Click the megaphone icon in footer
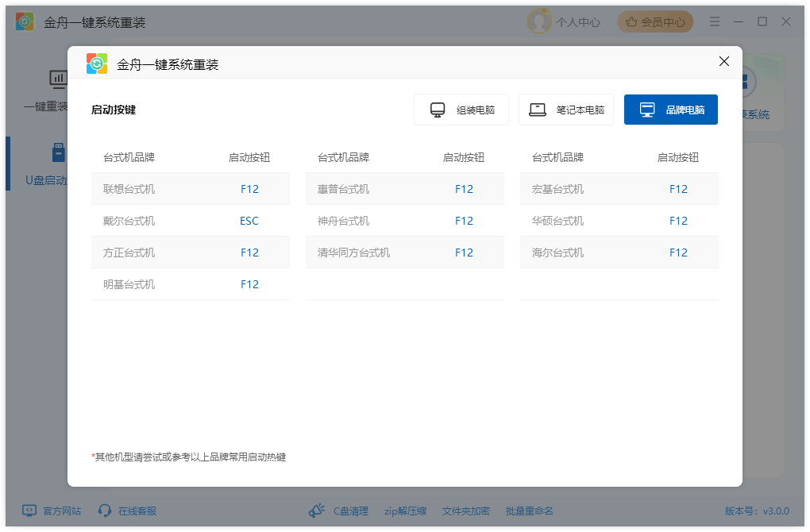Viewport: 810px width, 532px height. (x=317, y=511)
